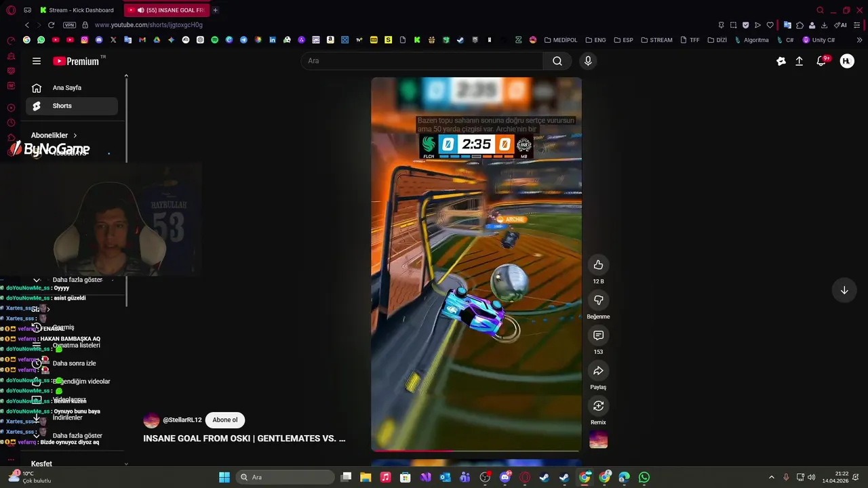Open the Unity C# bookmark

818,40
